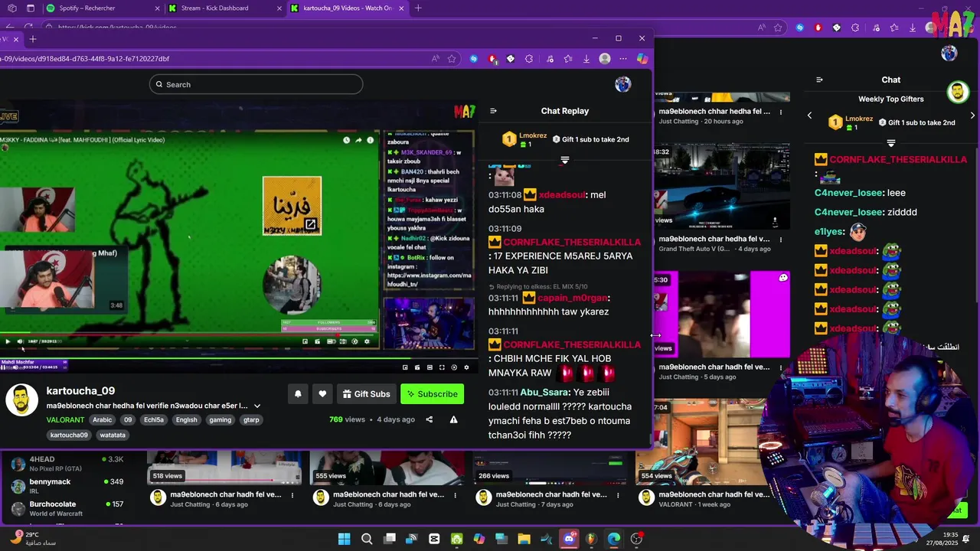Open new tab in background browser

(x=418, y=8)
